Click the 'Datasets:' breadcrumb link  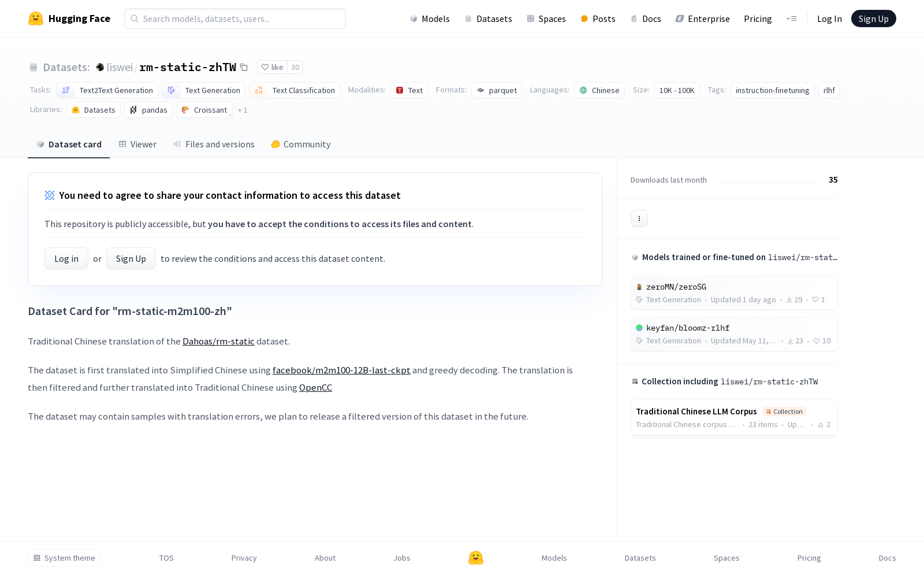coord(66,67)
